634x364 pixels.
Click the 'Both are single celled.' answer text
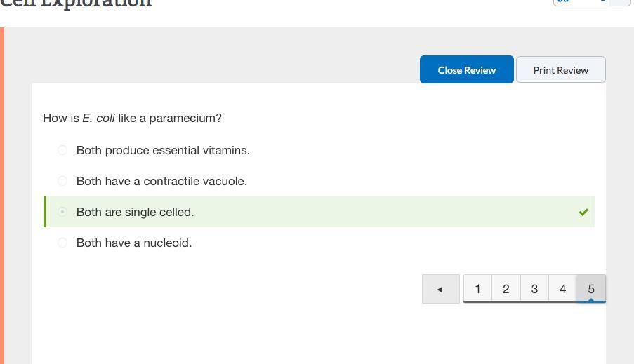[x=135, y=212]
